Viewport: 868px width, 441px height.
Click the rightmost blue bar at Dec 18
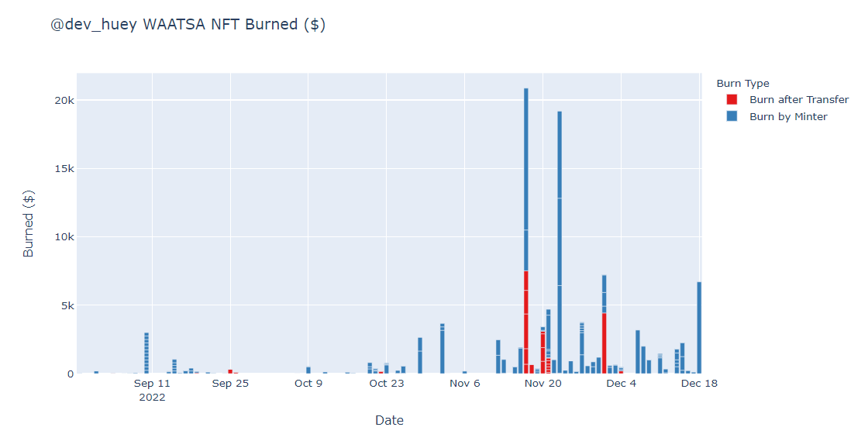pyautogui.click(x=699, y=328)
